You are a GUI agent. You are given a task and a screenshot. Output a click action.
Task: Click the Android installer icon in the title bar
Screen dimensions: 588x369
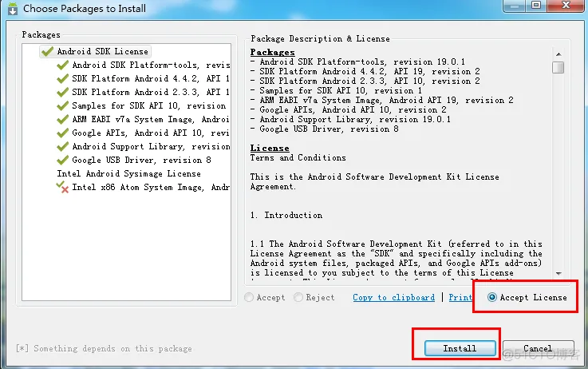pyautogui.click(x=13, y=8)
